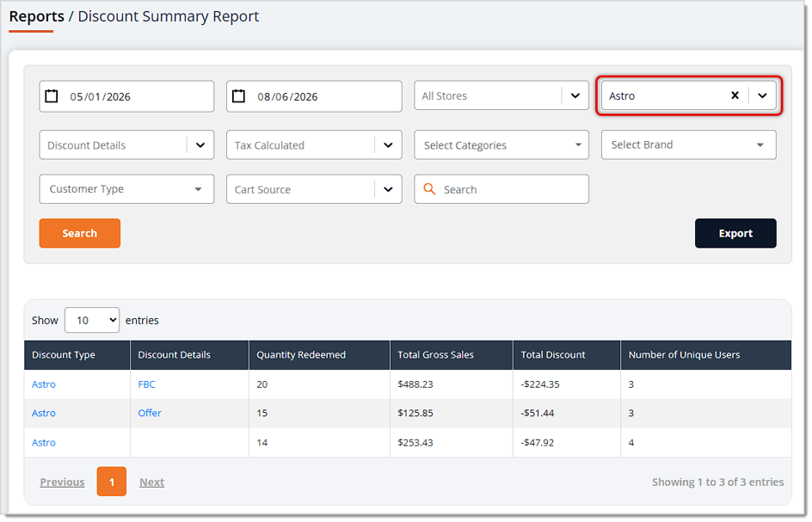Select the -$224.35 total discount cell

[x=567, y=384]
